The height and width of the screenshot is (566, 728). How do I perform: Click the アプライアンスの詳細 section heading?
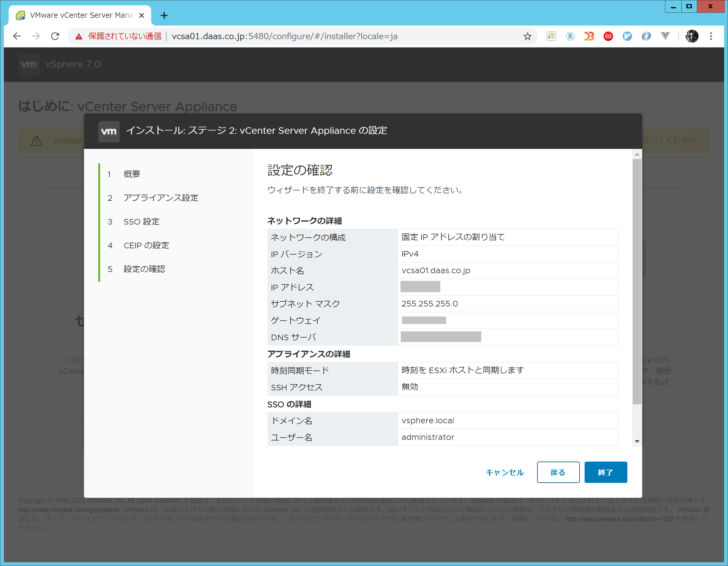309,354
